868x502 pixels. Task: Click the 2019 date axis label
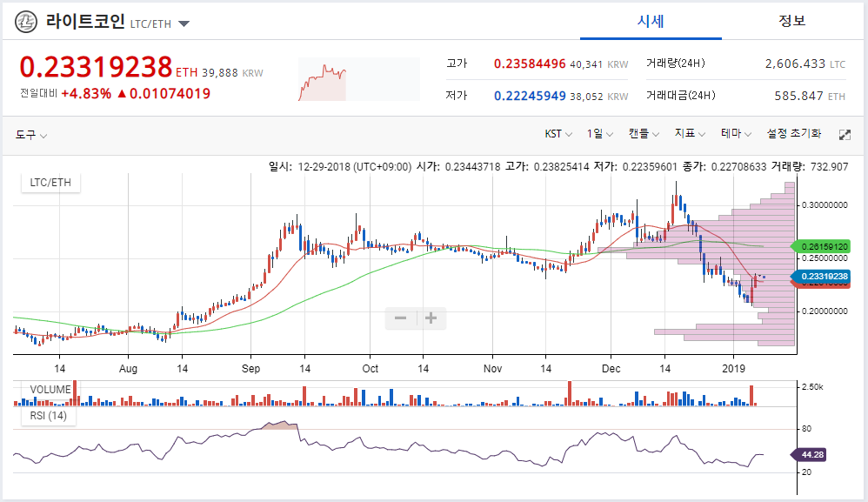pos(733,369)
